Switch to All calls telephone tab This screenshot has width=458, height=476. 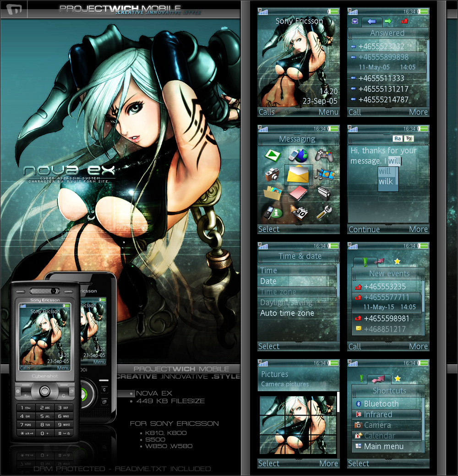(x=355, y=21)
